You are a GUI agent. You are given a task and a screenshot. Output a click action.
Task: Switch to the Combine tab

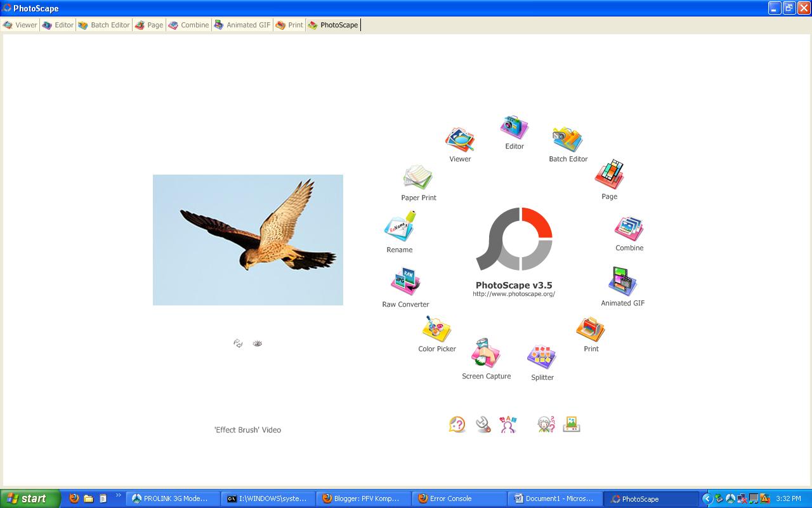[x=188, y=25]
